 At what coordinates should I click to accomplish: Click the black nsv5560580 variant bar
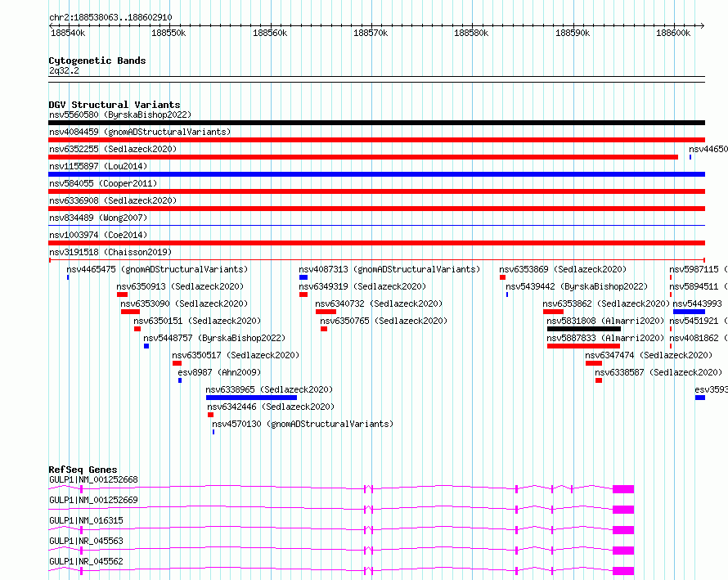[x=376, y=123]
